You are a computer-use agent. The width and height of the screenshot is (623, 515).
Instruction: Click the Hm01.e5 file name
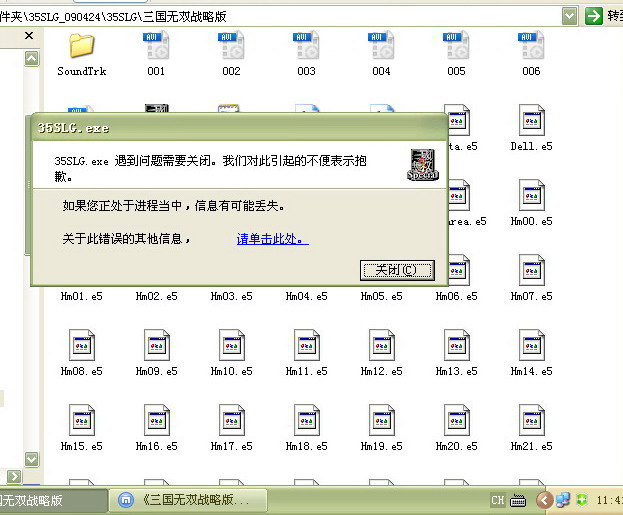[x=82, y=296]
